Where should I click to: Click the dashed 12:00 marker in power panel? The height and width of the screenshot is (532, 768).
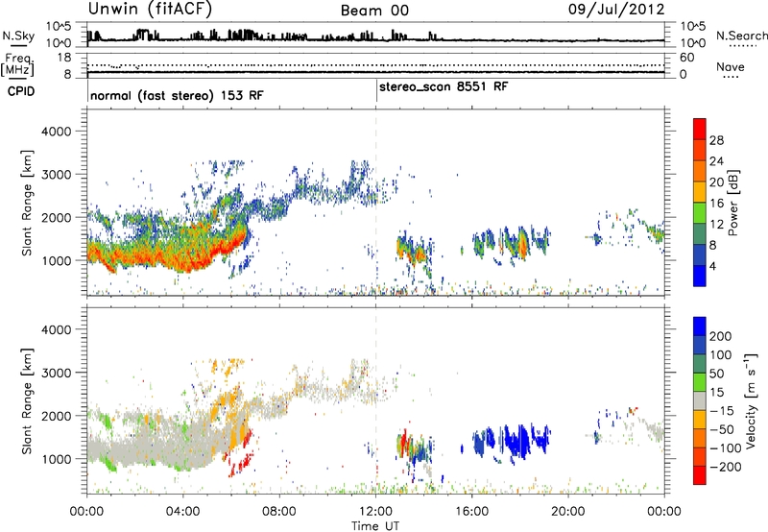pos(375,202)
